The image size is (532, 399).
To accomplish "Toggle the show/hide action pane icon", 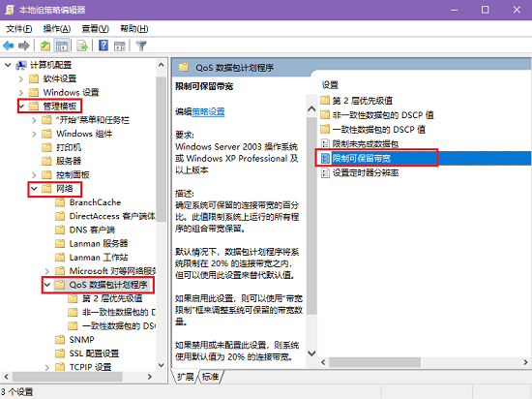I will click(119, 46).
